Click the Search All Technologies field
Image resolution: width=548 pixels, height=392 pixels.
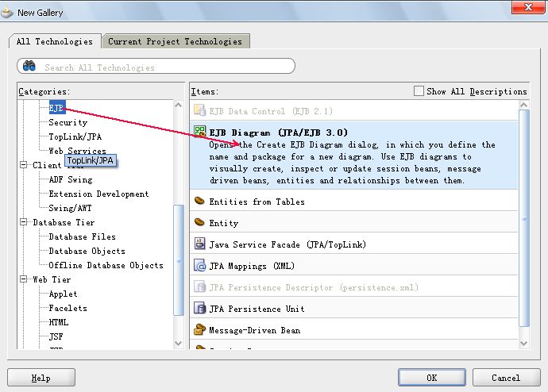click(x=156, y=66)
